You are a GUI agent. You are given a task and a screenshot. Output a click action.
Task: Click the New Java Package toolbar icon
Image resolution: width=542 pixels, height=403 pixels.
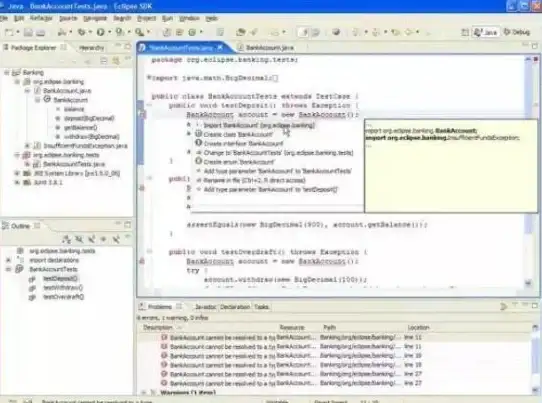click(179, 32)
